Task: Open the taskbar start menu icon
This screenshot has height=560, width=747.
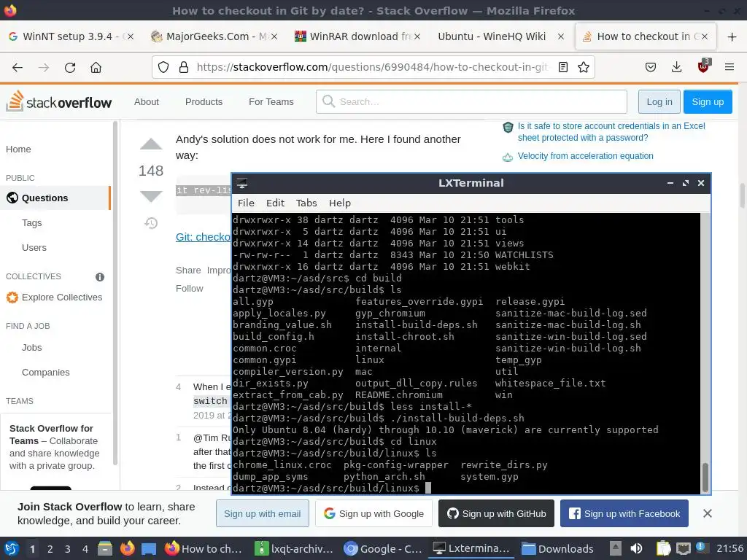Action: [12, 548]
